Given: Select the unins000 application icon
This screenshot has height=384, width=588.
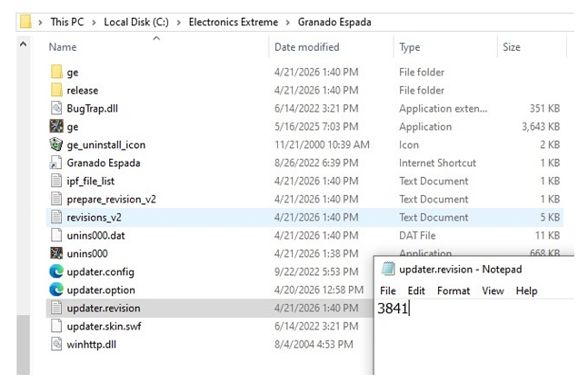Looking at the screenshot, I should 56,253.
